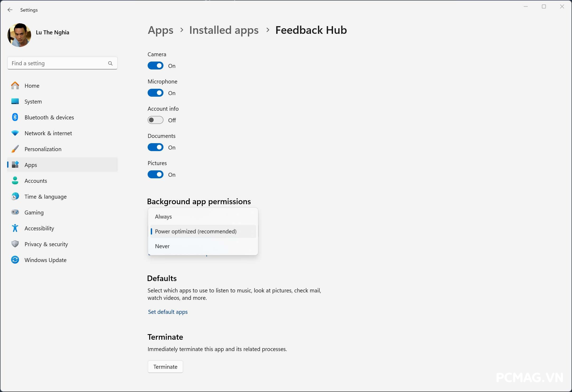Click the Accessibility figure icon
Image resolution: width=572 pixels, height=392 pixels.
pos(15,228)
